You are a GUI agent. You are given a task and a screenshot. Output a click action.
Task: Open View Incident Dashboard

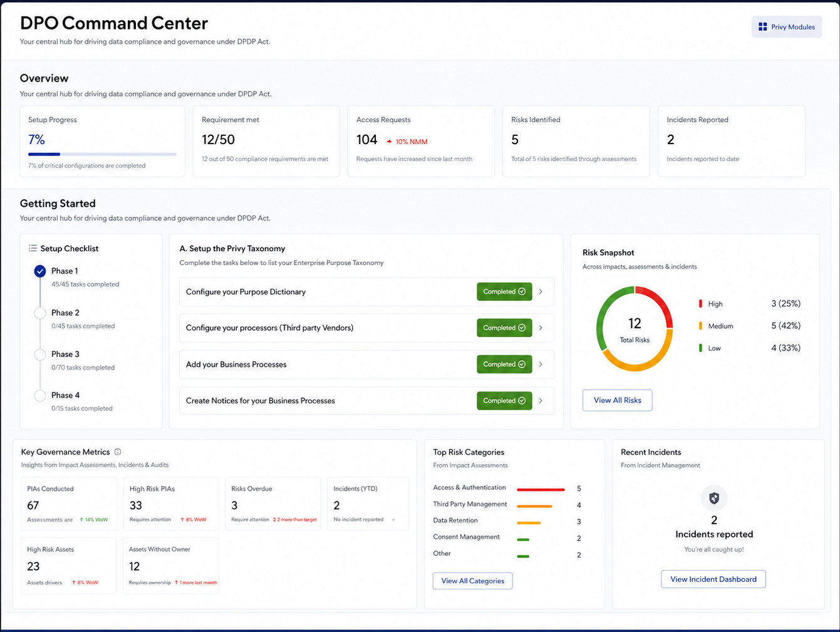[713, 579]
